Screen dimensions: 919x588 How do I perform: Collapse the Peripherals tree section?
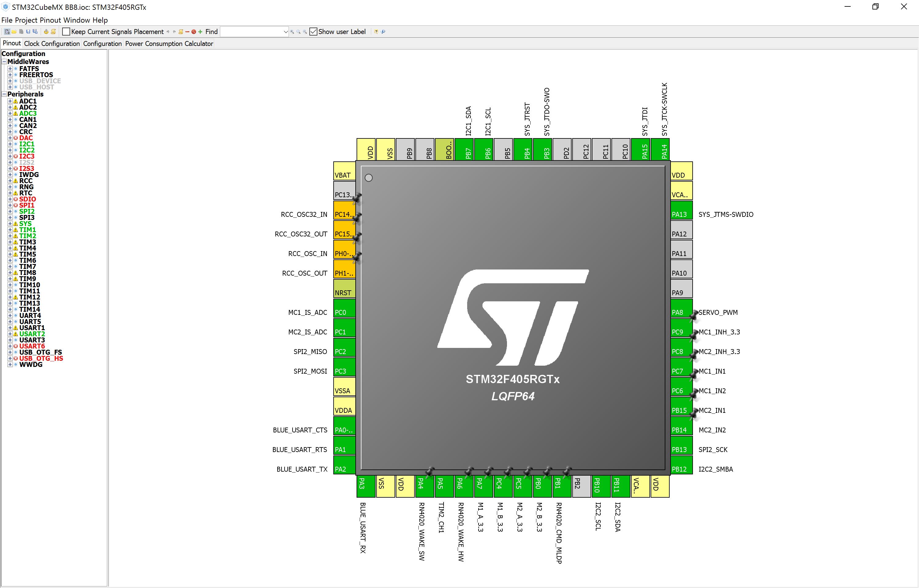(4, 94)
